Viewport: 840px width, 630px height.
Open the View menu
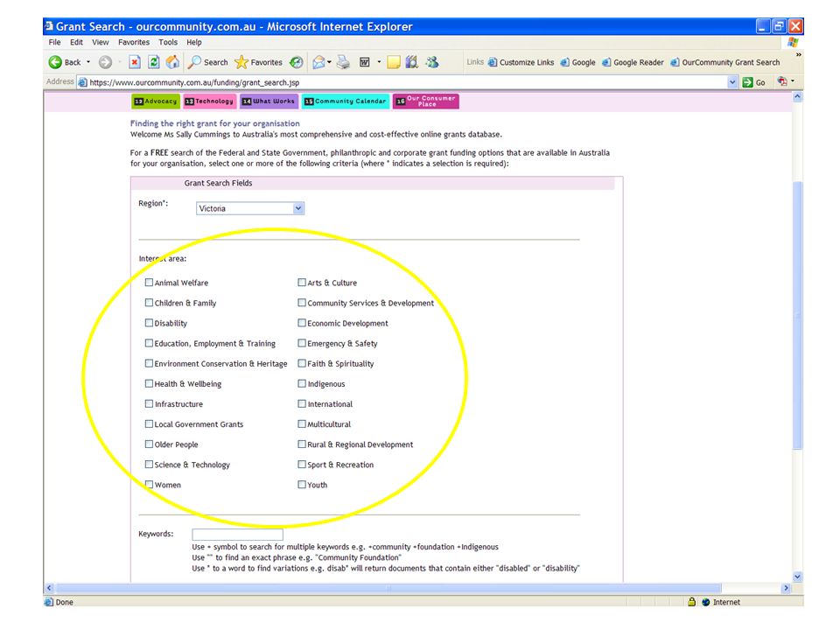pos(100,42)
